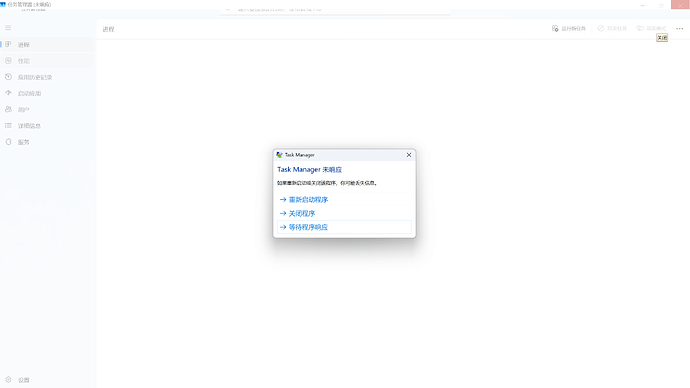Switch to the 性能 (Performance) page
This screenshot has width=690, height=388.
pos(47,61)
